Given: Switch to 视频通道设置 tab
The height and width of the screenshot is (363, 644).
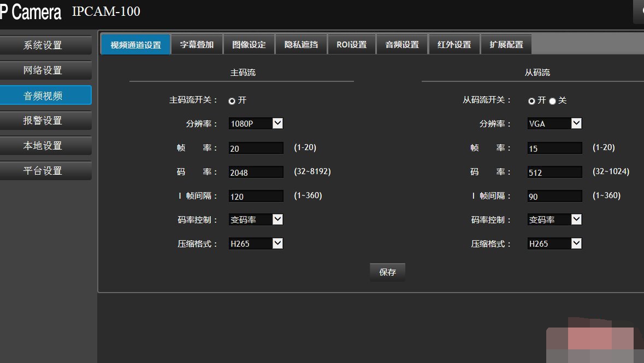Looking at the screenshot, I should [135, 44].
